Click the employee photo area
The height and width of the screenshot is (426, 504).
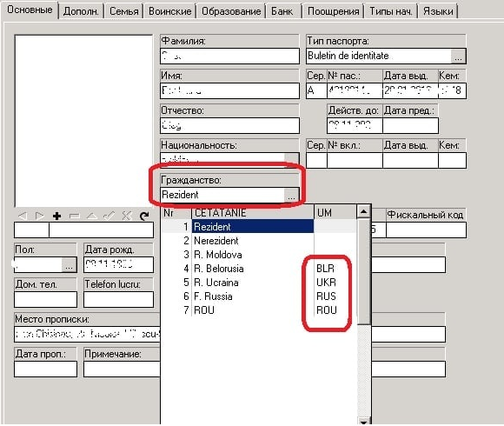(x=83, y=121)
